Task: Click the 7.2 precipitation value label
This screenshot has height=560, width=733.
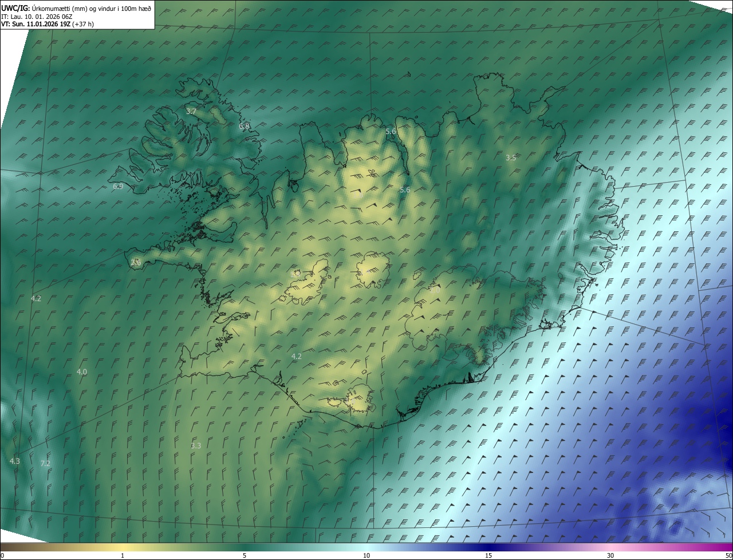Action: [45, 463]
